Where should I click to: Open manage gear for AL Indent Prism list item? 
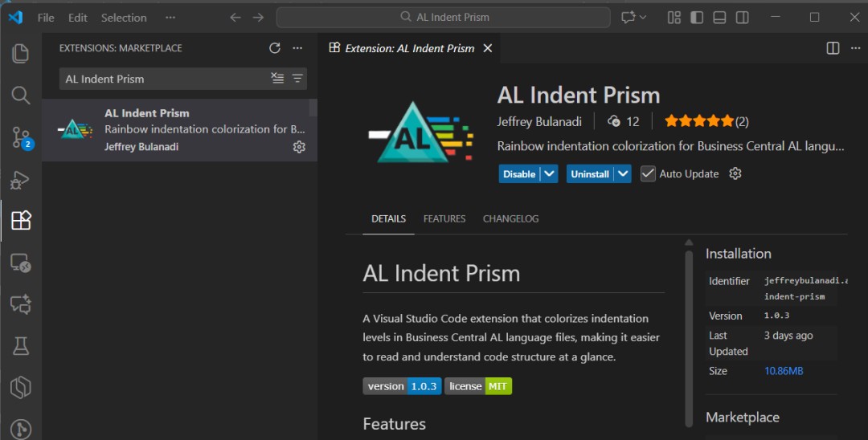pos(299,147)
